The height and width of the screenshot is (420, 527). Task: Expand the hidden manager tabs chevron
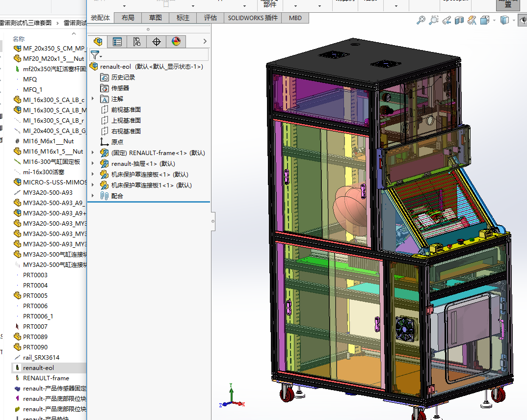pos(205,42)
